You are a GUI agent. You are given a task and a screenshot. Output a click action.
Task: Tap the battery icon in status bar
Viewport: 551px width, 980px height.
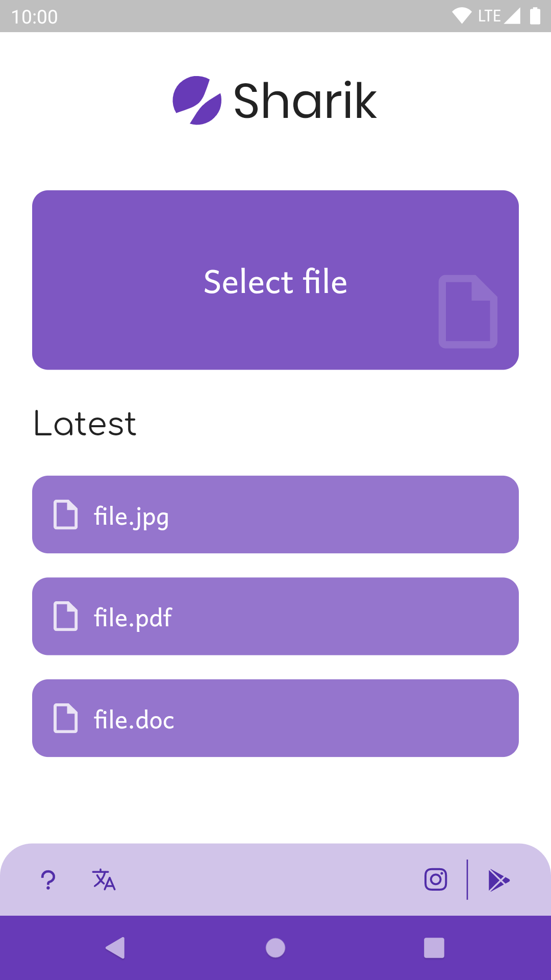[x=535, y=16]
